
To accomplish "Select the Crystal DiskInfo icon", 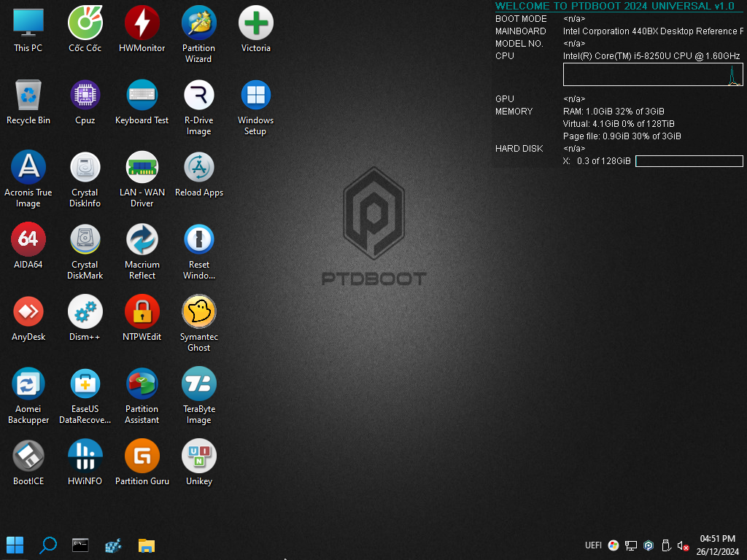I will (85, 179).
